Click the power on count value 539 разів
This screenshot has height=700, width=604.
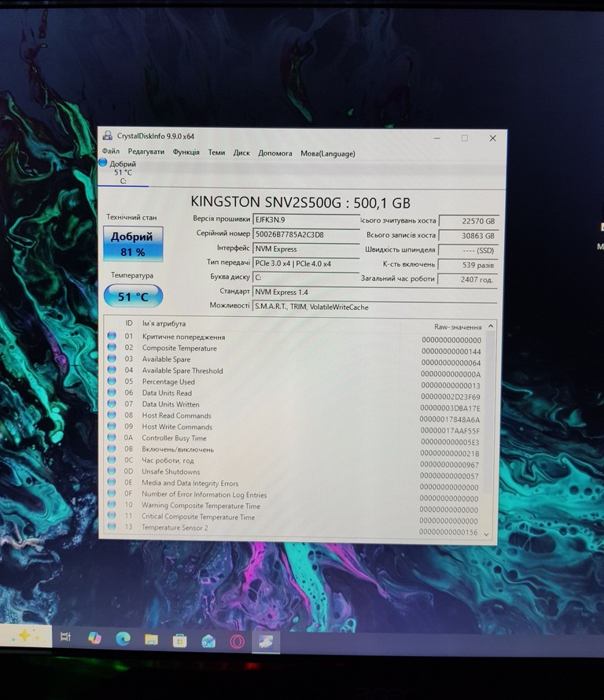[468, 265]
